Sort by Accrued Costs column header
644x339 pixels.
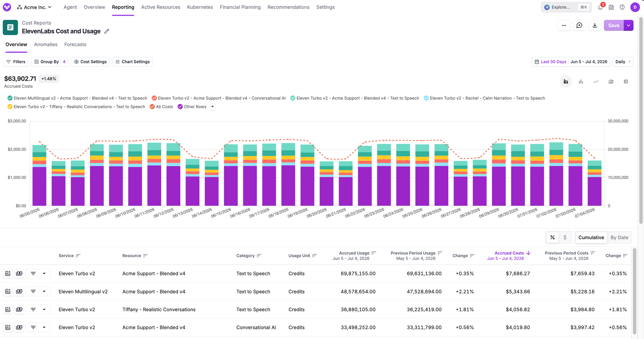coord(509,256)
